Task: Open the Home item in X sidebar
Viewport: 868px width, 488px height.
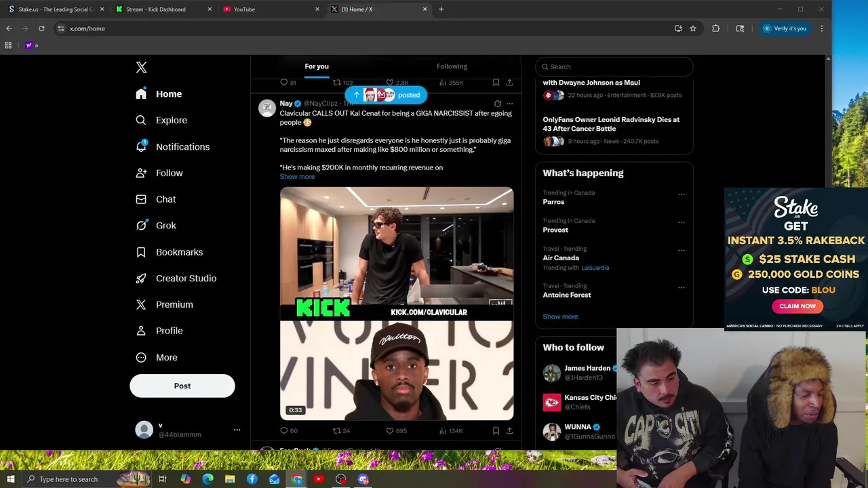Action: (159, 94)
